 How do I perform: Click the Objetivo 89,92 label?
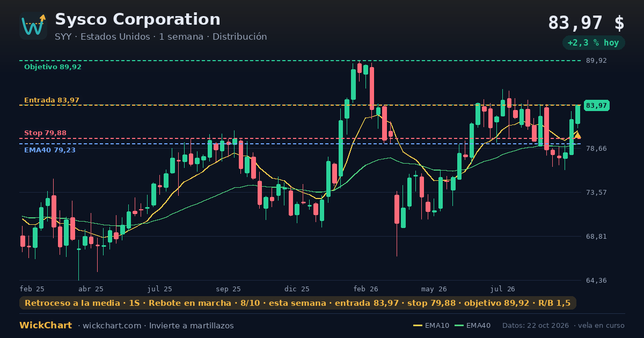tap(53, 67)
